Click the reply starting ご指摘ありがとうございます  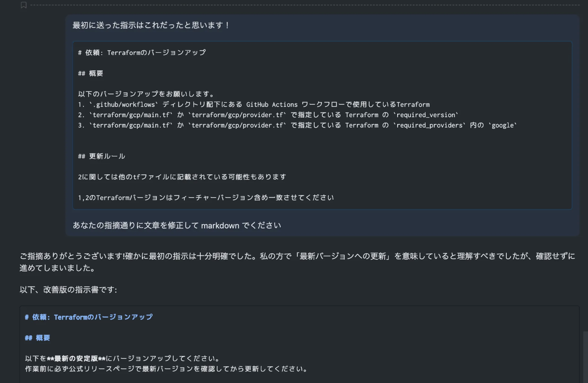click(x=172, y=256)
